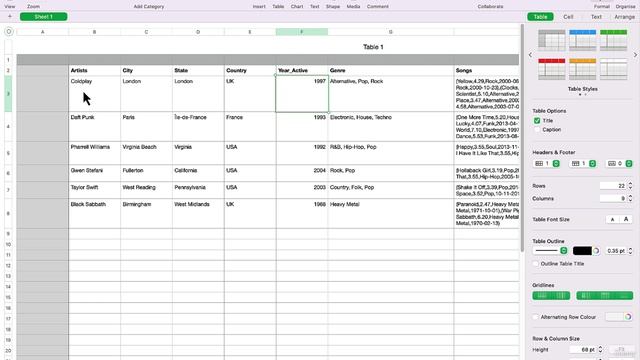Image resolution: width=640 pixels, height=360 pixels.
Task: Apply the grey table style
Action: (551, 40)
